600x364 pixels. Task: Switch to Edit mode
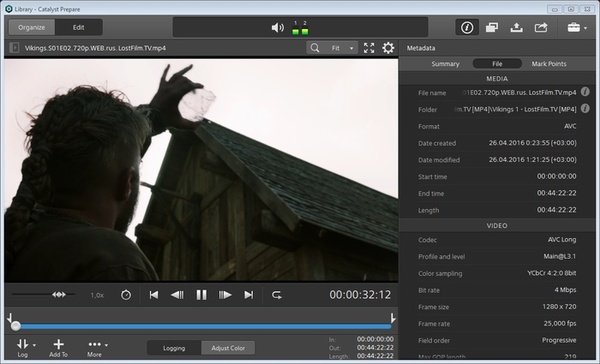coord(78,28)
